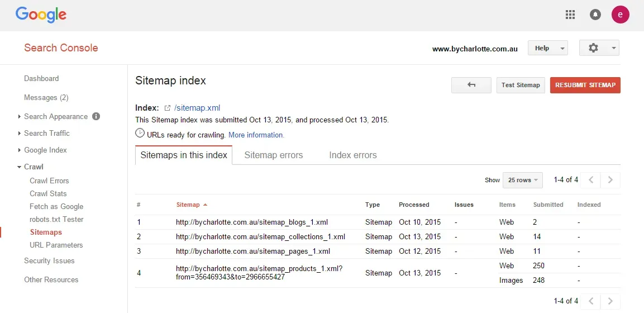The width and height of the screenshot is (644, 313).
Task: Switch to the Sitemap errors tab
Action: [273, 155]
